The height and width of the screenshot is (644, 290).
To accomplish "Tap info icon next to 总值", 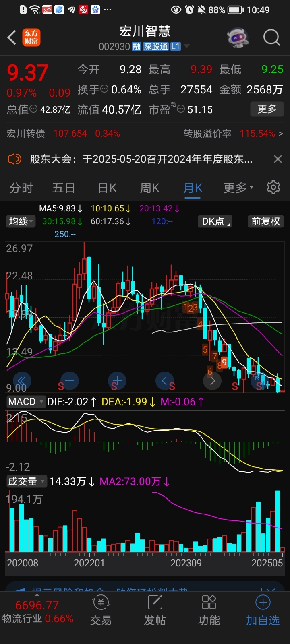I will [x=34, y=109].
